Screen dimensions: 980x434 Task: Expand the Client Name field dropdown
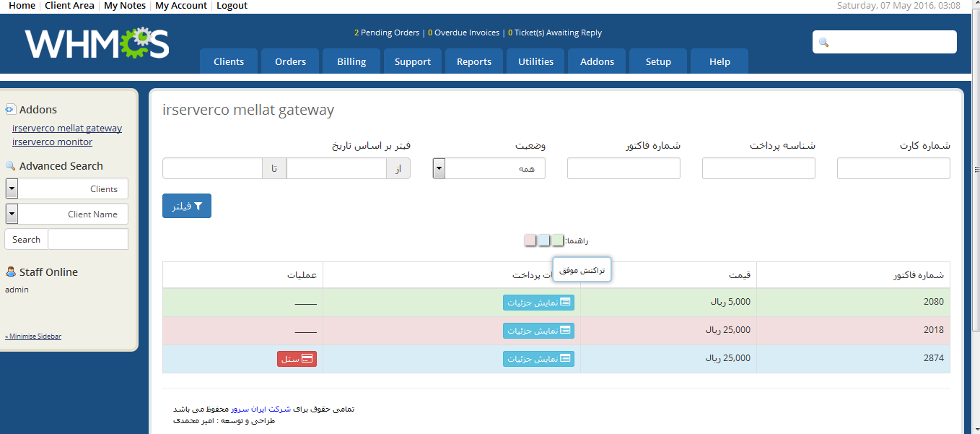click(66, 214)
